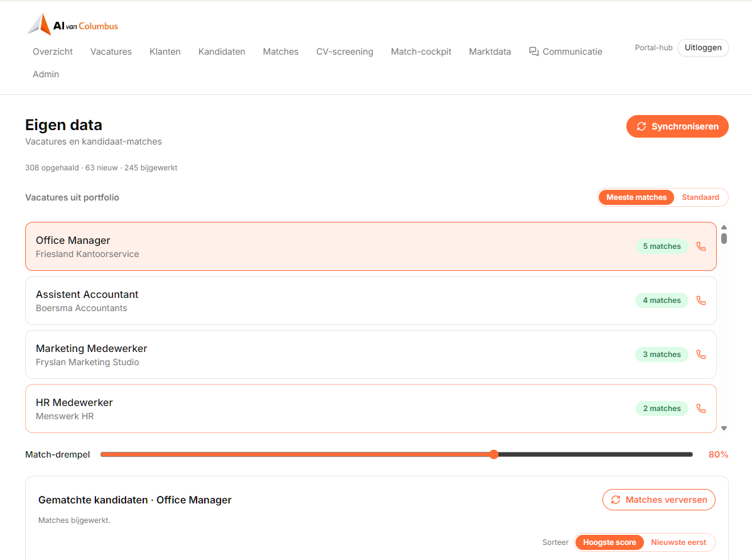This screenshot has height=560, width=752.
Task: Click the refresh icon in Matches verversen
Action: (x=616, y=500)
